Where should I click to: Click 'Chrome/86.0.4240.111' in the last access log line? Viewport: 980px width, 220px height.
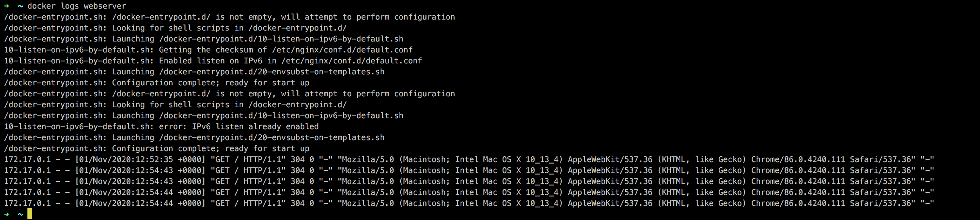(798, 203)
